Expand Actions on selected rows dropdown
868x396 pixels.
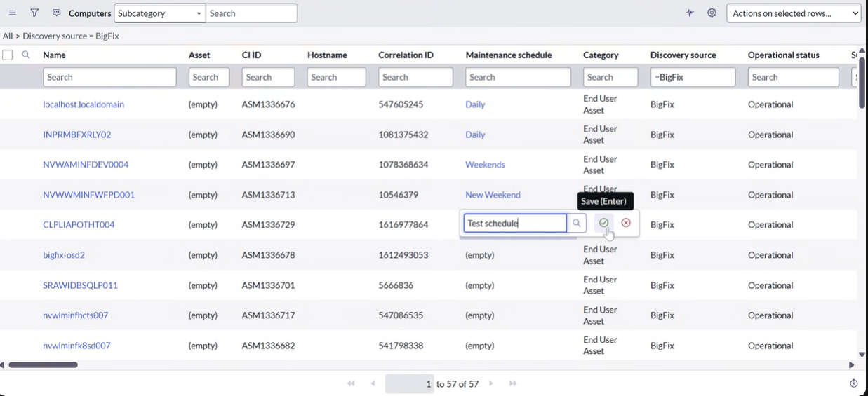click(794, 13)
